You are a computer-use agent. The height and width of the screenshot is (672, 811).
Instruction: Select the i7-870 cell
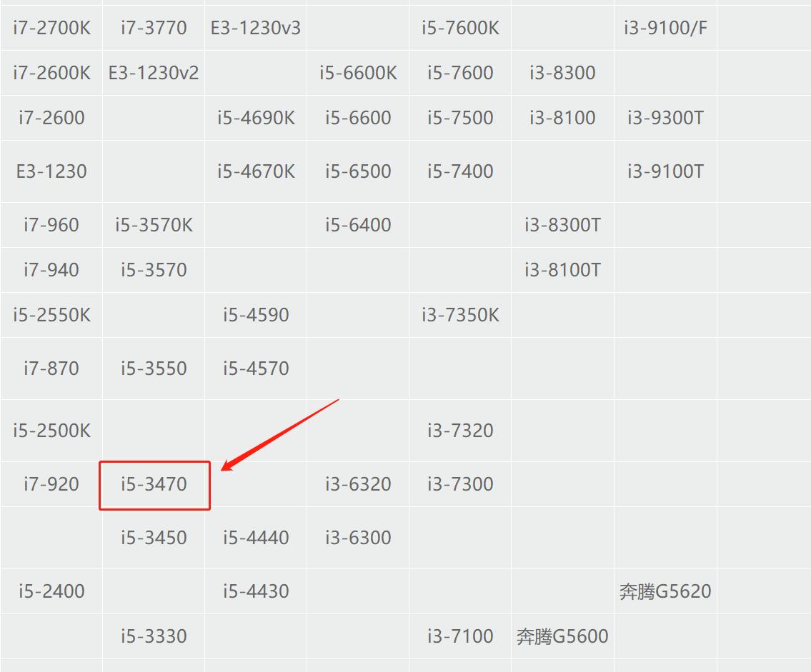tap(51, 369)
